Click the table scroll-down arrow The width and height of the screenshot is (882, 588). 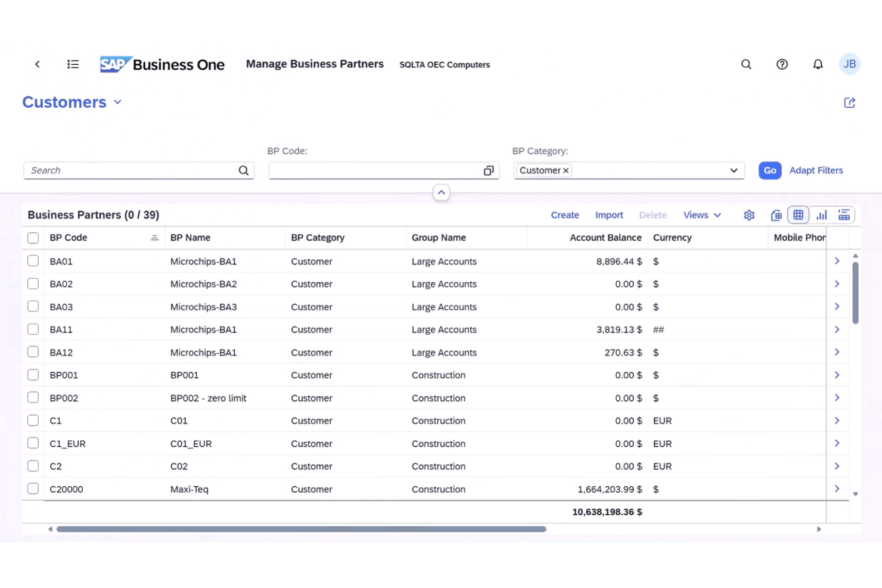click(855, 494)
